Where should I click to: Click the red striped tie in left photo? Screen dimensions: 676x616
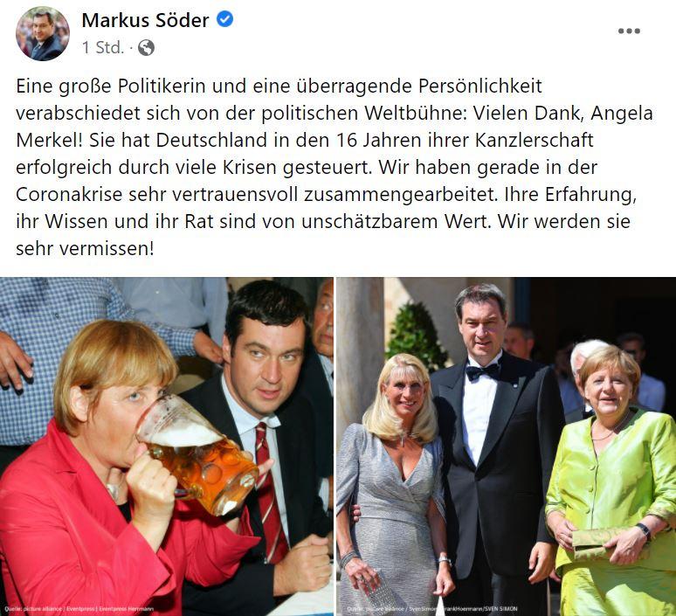coord(270,492)
